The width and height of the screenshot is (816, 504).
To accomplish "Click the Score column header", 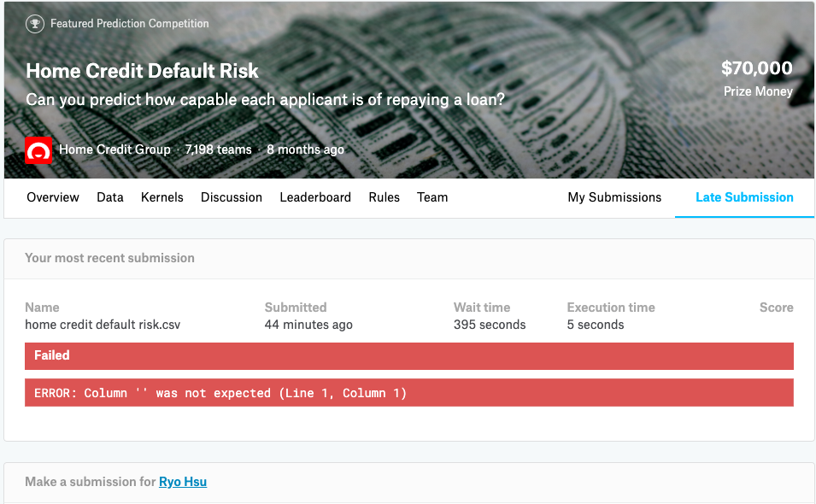I will point(777,308).
